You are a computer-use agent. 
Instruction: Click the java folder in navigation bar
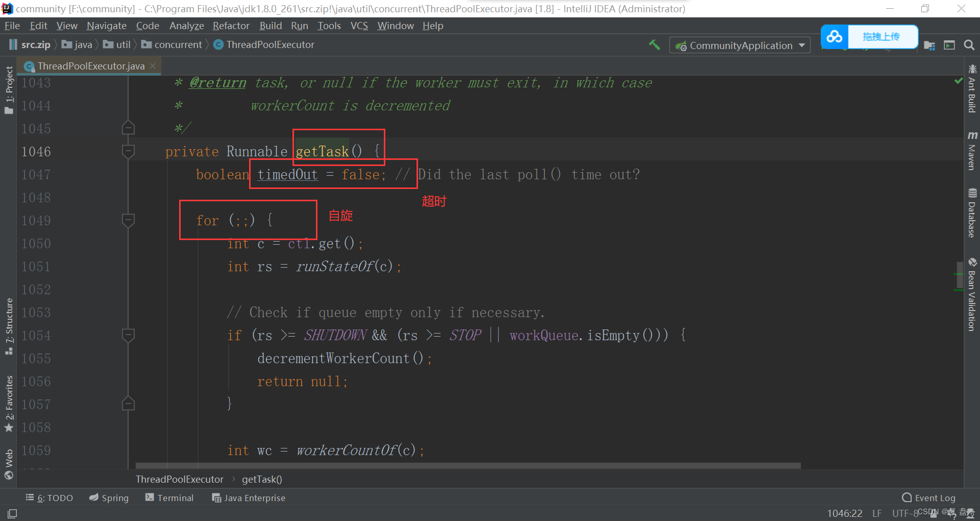click(77, 45)
